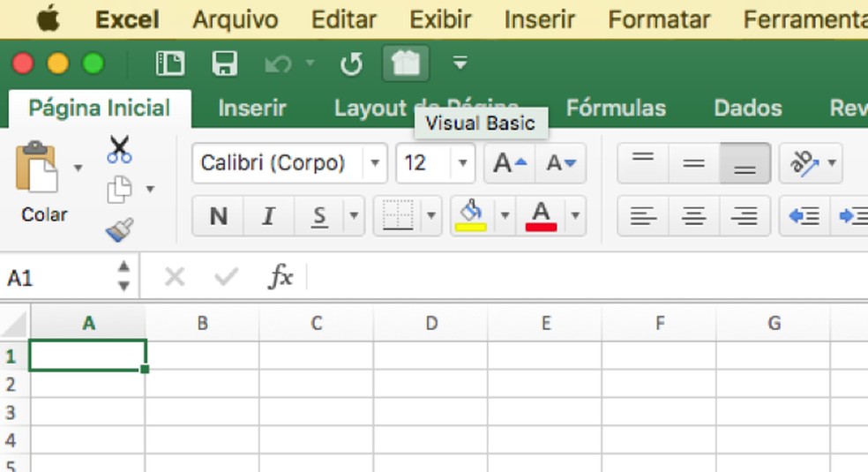Click the Cut scissors icon

119,150
